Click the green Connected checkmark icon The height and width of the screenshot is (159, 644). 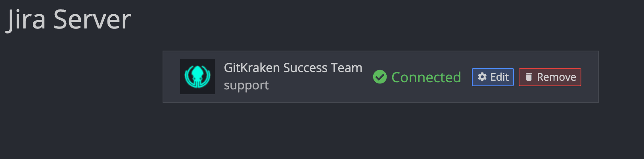point(379,77)
